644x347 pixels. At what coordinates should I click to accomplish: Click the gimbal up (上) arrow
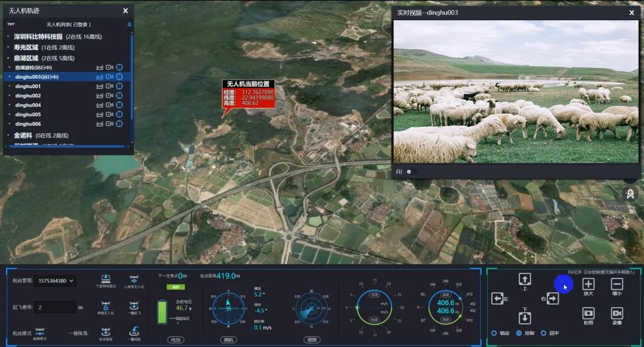pos(525,279)
